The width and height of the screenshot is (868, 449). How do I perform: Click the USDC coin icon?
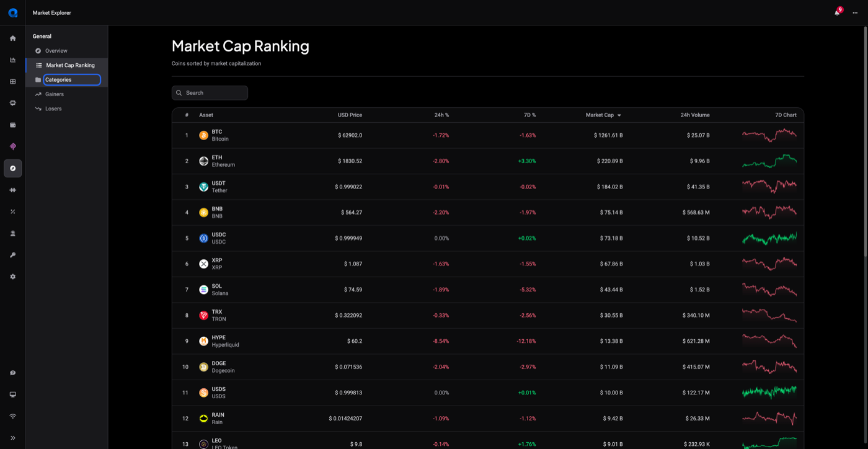tap(203, 238)
